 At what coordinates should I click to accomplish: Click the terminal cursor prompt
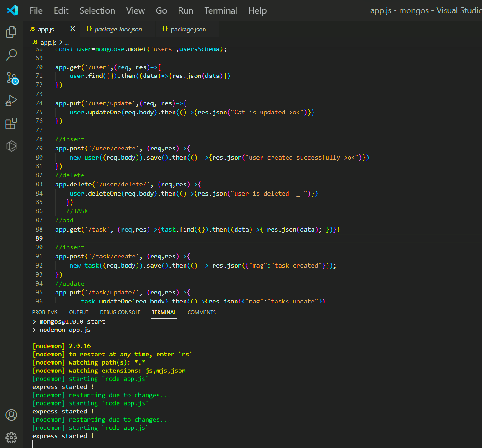[34, 444]
